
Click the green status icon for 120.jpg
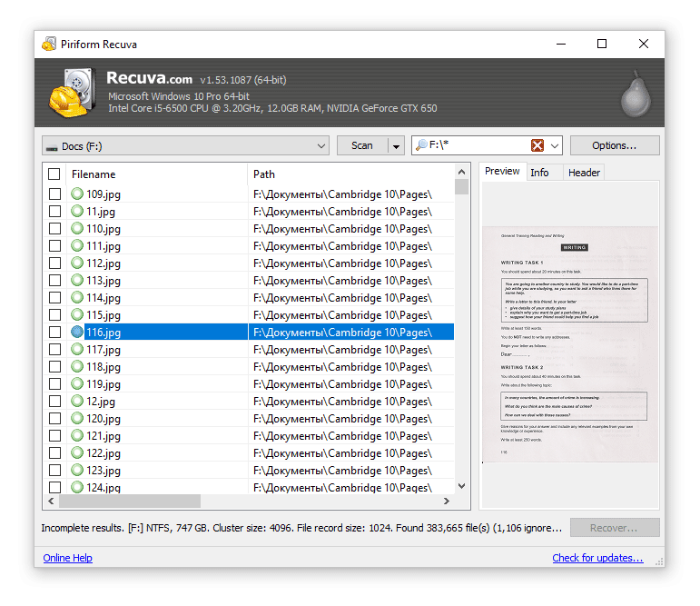pyautogui.click(x=77, y=418)
